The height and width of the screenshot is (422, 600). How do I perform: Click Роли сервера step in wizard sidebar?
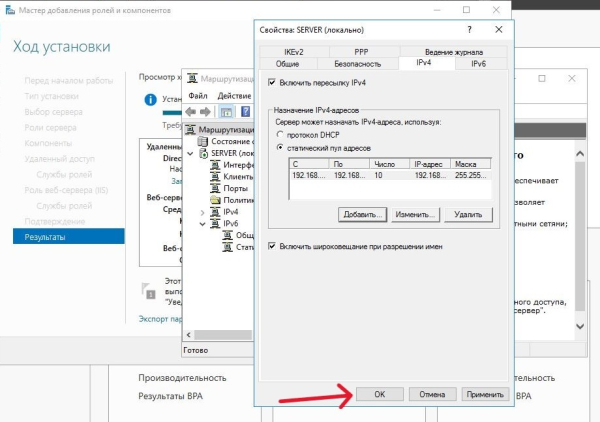(50, 127)
